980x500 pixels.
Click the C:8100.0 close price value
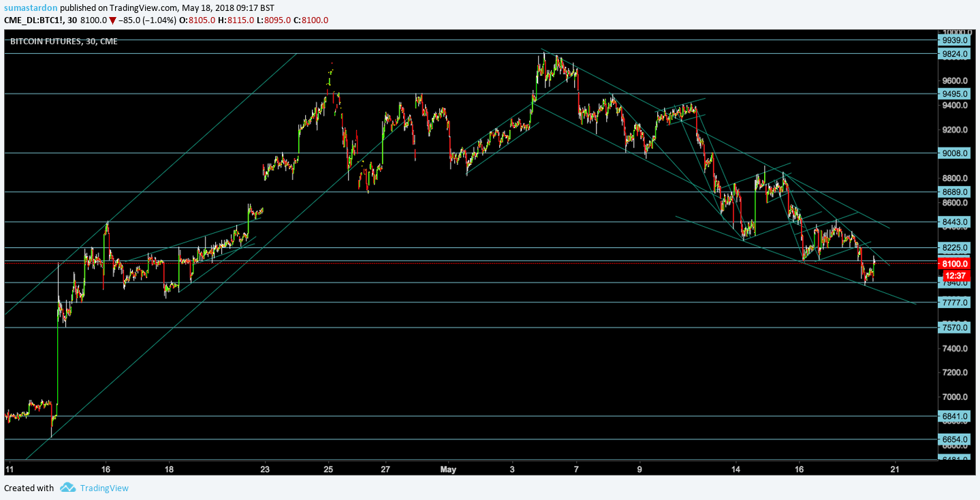(311, 20)
